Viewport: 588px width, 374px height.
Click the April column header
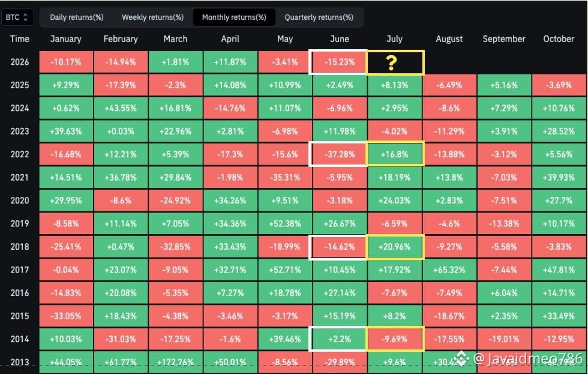click(230, 39)
